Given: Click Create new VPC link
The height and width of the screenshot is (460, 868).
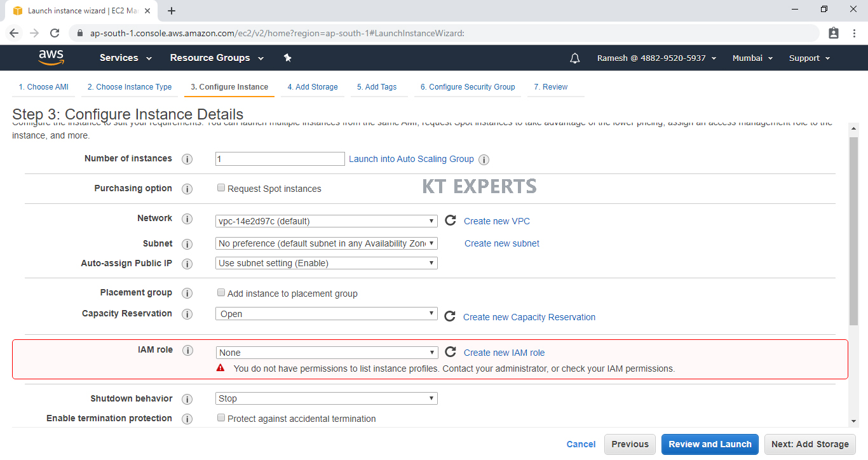Looking at the screenshot, I should (497, 221).
